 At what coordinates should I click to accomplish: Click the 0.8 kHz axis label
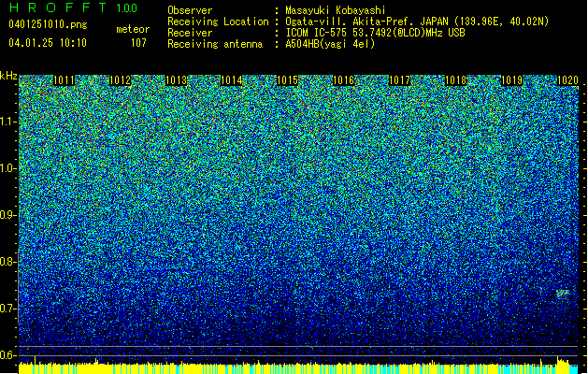[8, 262]
